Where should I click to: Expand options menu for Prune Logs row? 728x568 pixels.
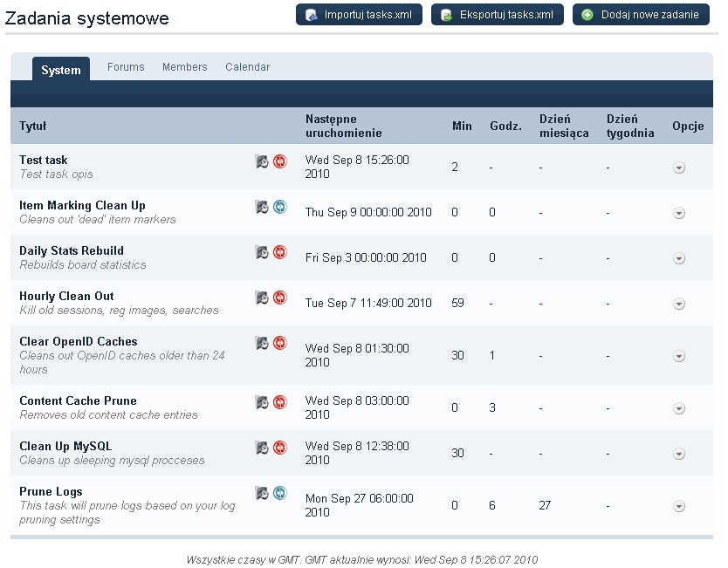(x=679, y=506)
